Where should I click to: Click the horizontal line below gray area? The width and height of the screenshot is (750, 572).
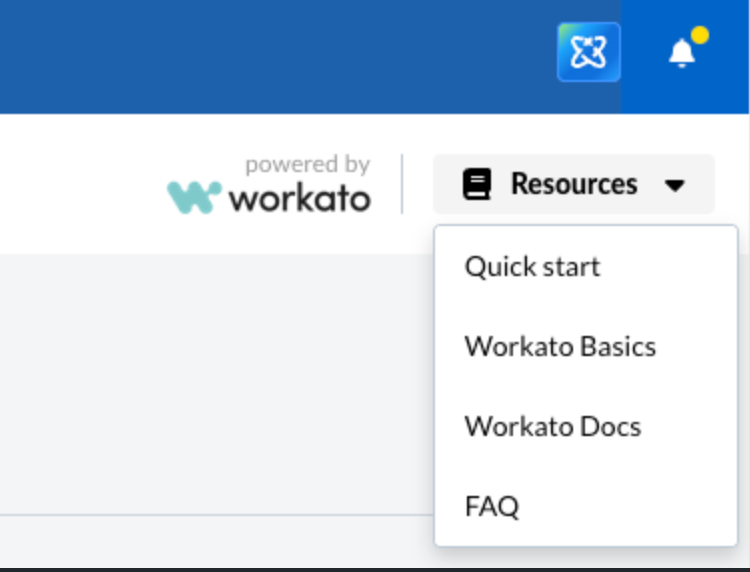pos(200,515)
